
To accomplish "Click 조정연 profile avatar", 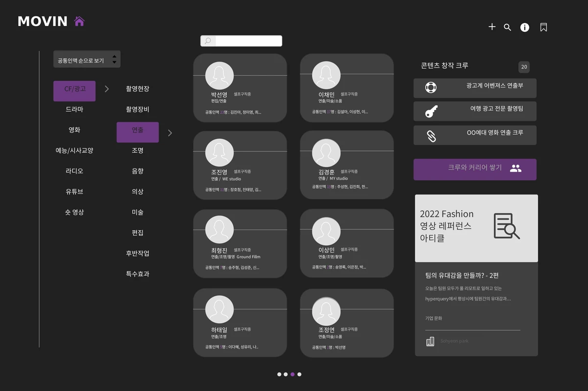I will (x=326, y=311).
